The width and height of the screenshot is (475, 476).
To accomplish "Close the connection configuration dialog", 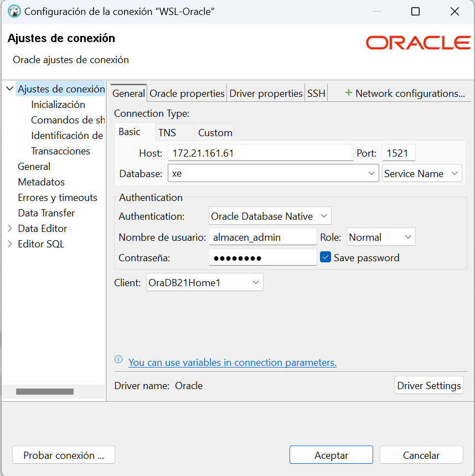I will pos(455,12).
